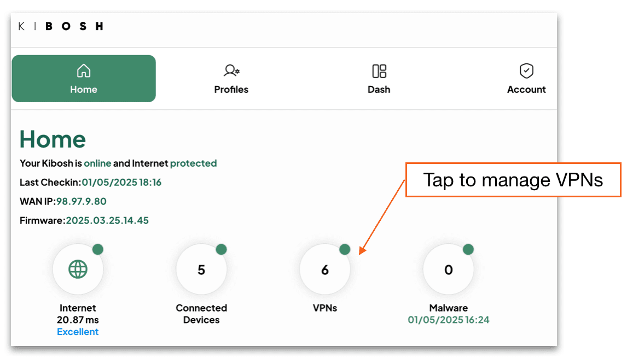
Task: Click the 'Malware' label
Action: [x=448, y=308]
